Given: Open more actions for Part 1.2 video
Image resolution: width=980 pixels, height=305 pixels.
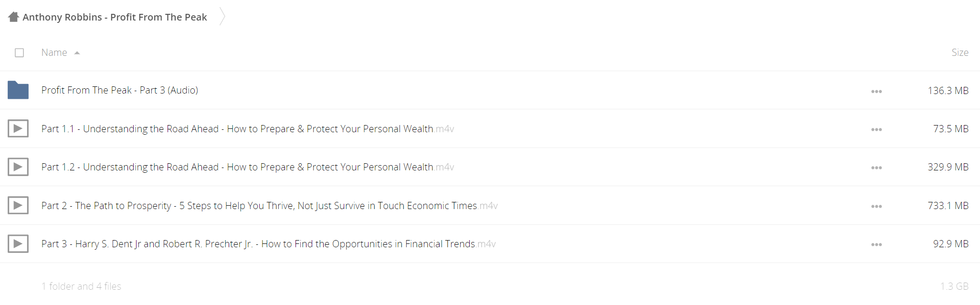Looking at the screenshot, I should (876, 168).
